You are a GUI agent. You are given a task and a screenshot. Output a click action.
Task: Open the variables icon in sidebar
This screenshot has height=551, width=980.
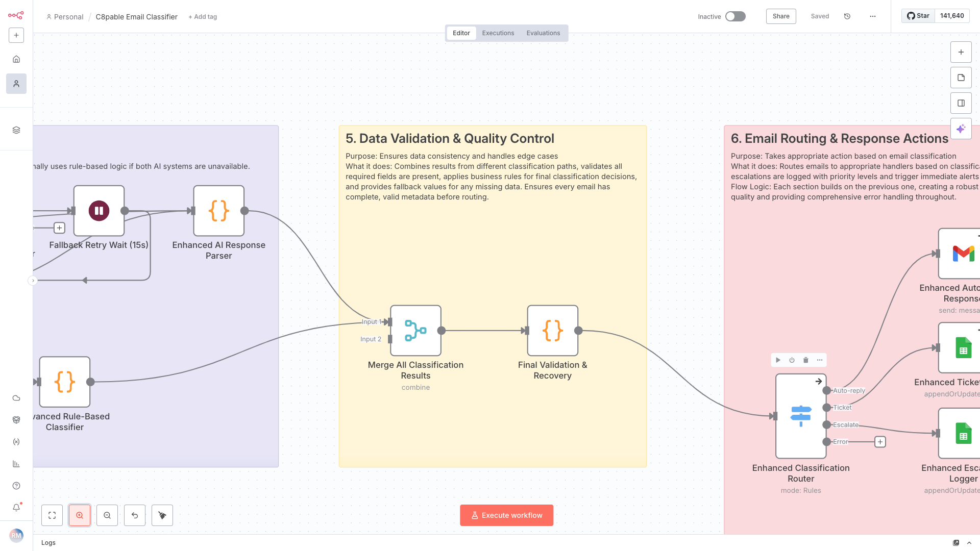click(x=16, y=442)
